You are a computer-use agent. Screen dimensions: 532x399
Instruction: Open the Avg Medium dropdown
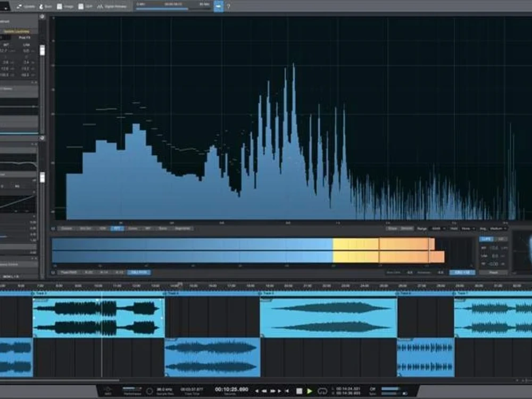[x=498, y=229]
